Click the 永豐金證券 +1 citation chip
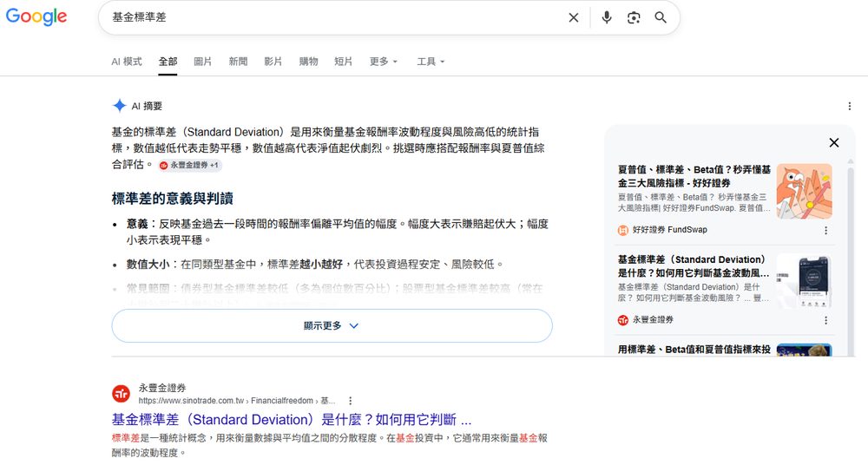 (190, 165)
